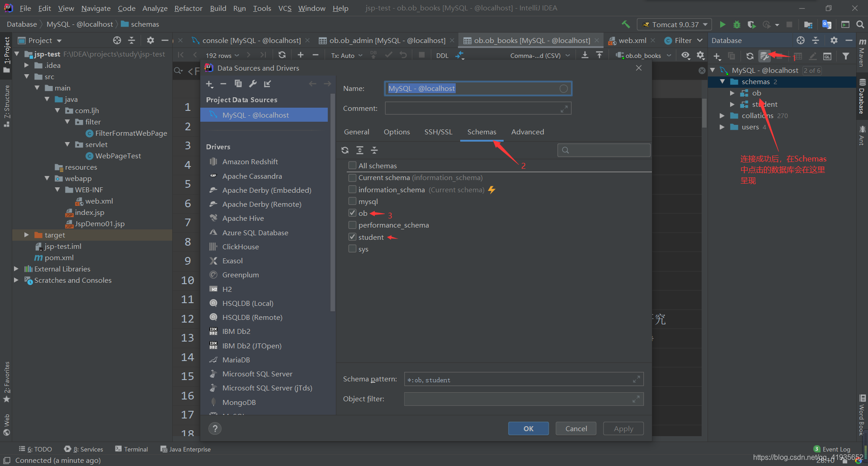Click the schema search box
The height and width of the screenshot is (466, 868).
tap(604, 150)
